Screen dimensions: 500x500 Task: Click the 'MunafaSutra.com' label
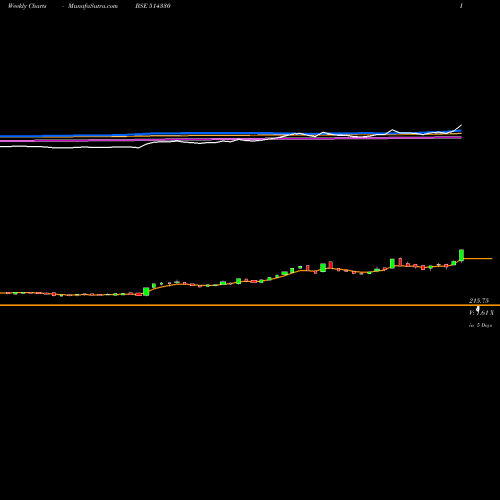(93, 6)
